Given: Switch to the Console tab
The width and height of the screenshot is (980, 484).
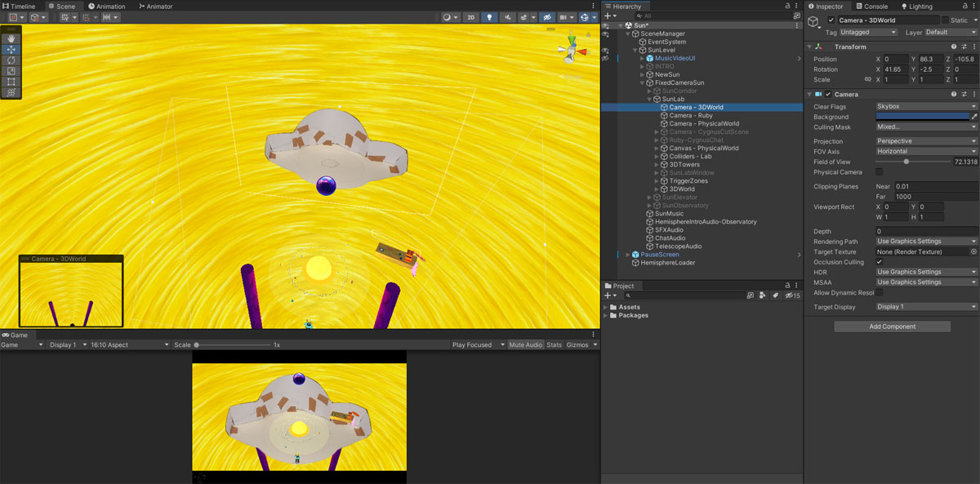Looking at the screenshot, I should click(871, 6).
